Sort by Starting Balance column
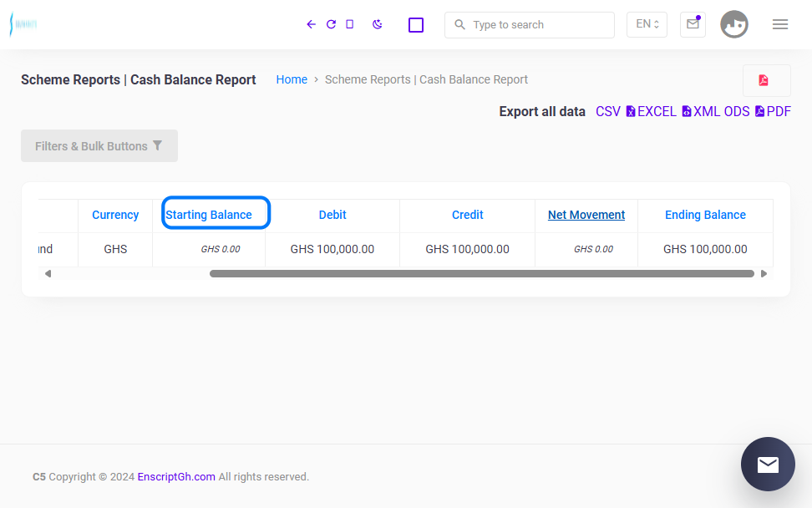The height and width of the screenshot is (508, 812). pos(209,215)
